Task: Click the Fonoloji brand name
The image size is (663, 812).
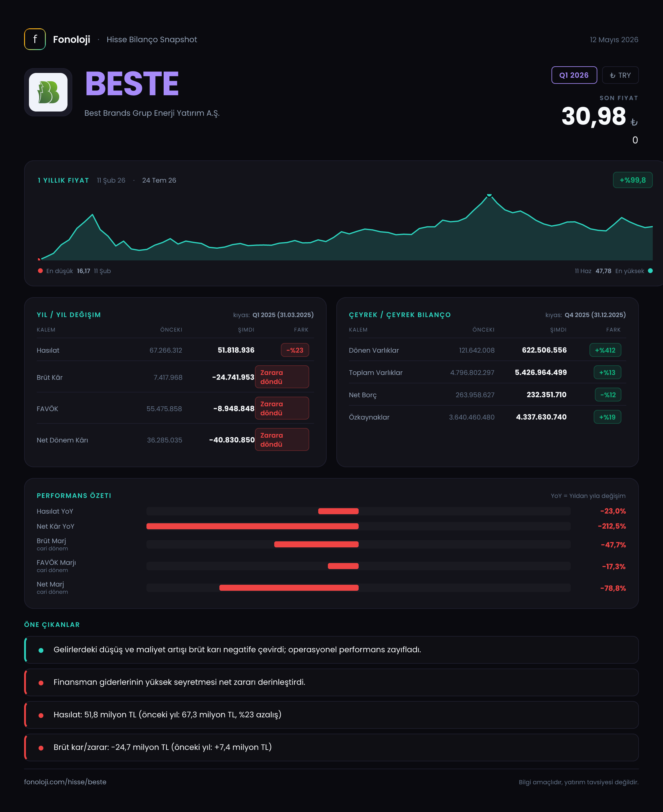Action: (x=71, y=40)
